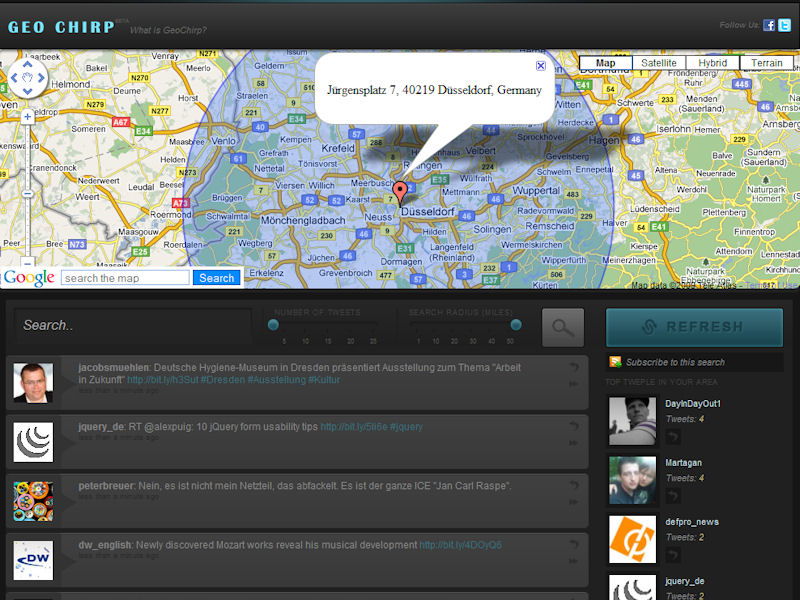Open the What is GeoChirp? link
This screenshot has height=600, width=800.
pos(168,30)
